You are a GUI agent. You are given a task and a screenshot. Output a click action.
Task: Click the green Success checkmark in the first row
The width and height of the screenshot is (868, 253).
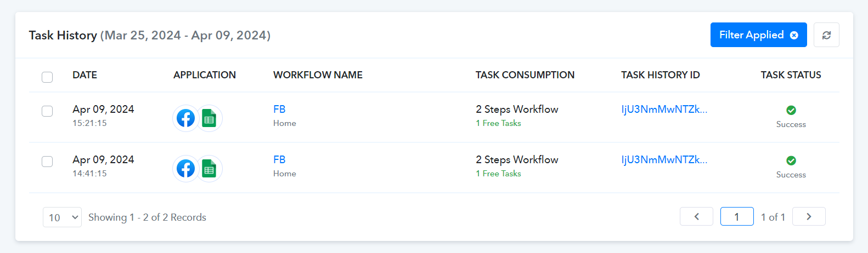click(791, 110)
